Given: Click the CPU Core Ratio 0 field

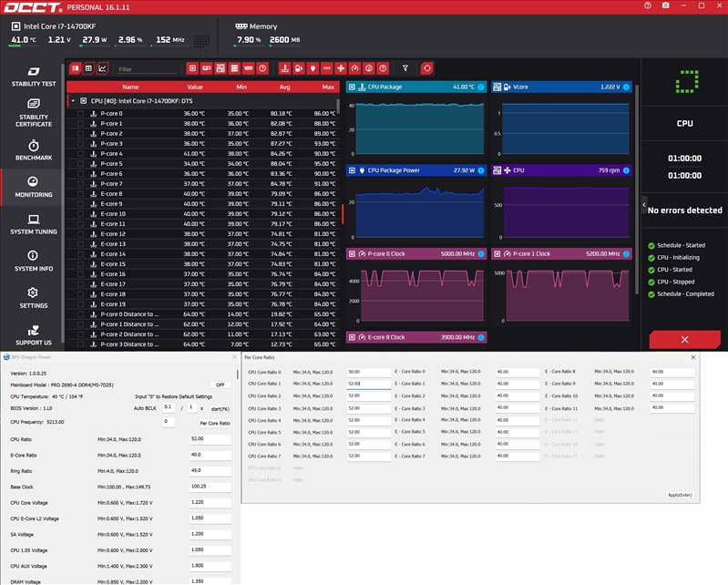Looking at the screenshot, I should pos(369,372).
